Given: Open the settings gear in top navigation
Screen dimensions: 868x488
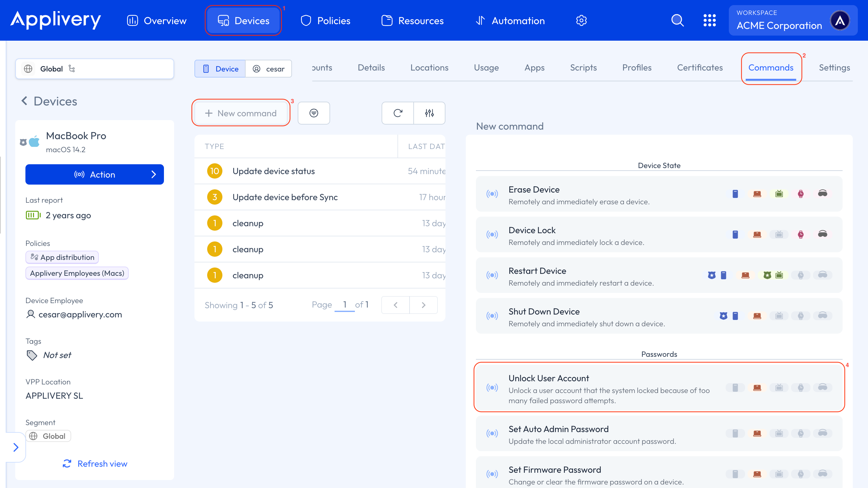Looking at the screenshot, I should (581, 21).
